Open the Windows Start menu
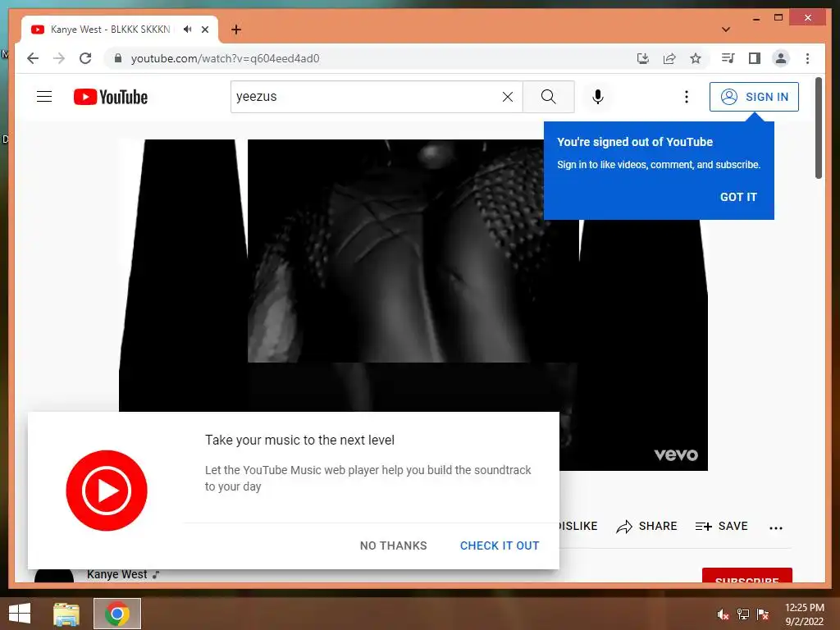The width and height of the screenshot is (840, 630). click(20, 614)
